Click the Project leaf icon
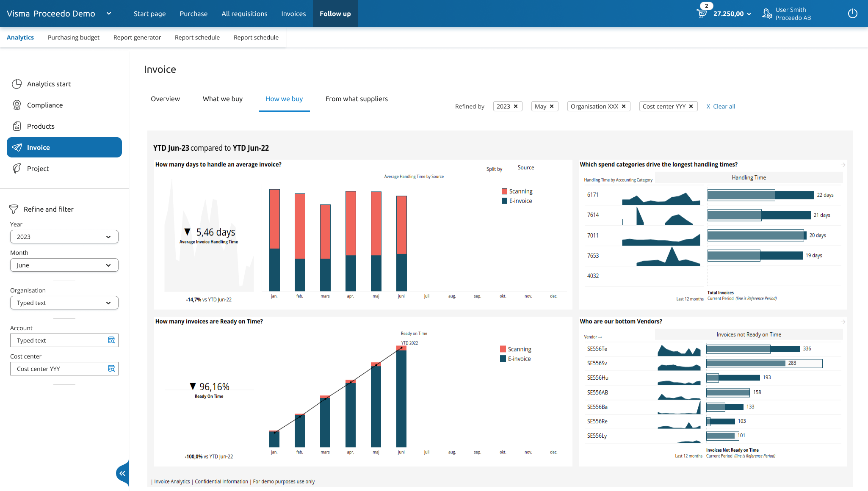Image resolution: width=868 pixels, height=491 pixels. (x=17, y=168)
